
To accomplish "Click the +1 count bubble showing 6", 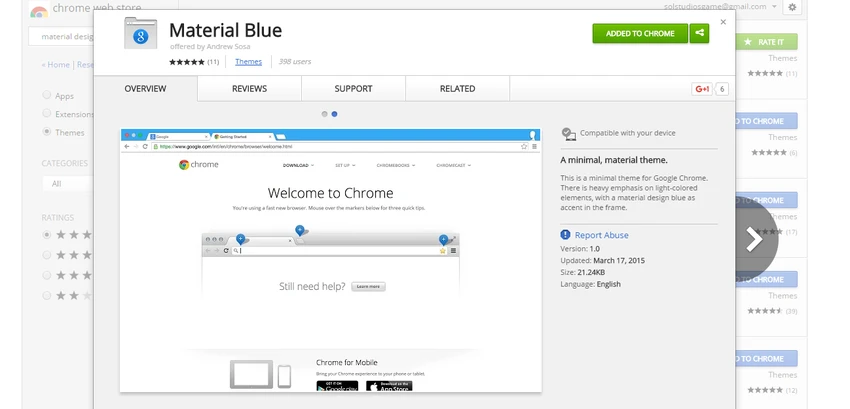I will pos(722,89).
